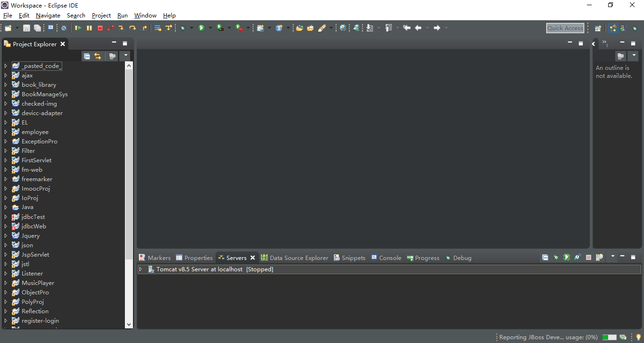The height and width of the screenshot is (343, 644).
Task: Click the Open Type folder icon
Action: tap(299, 28)
